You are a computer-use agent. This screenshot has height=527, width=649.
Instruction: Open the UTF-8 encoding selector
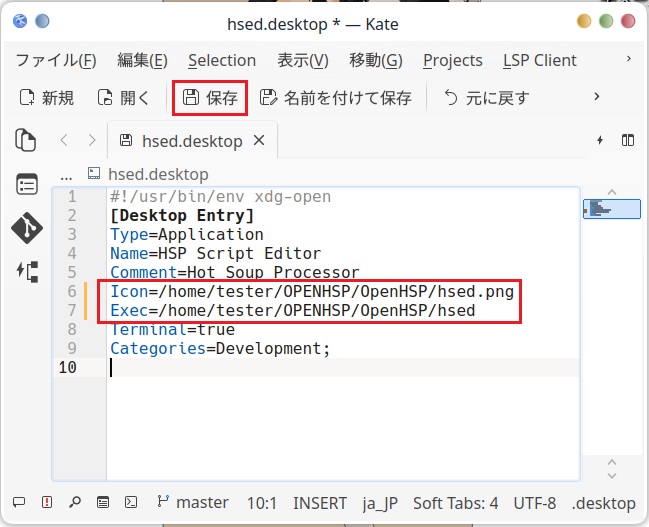click(534, 503)
